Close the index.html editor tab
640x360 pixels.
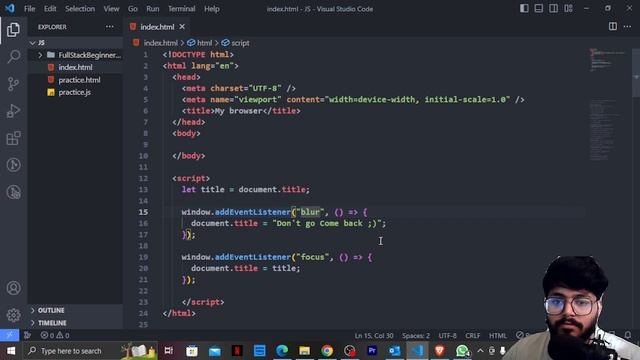tap(182, 27)
